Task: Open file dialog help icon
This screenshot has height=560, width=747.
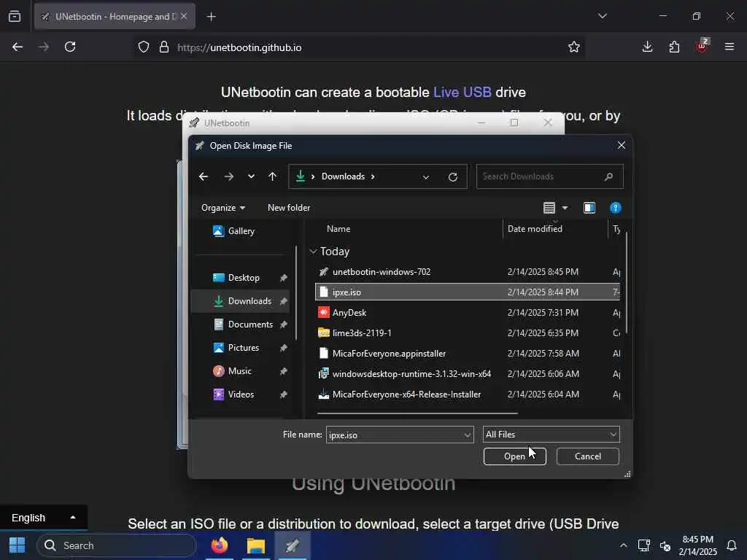Action: [x=616, y=208]
